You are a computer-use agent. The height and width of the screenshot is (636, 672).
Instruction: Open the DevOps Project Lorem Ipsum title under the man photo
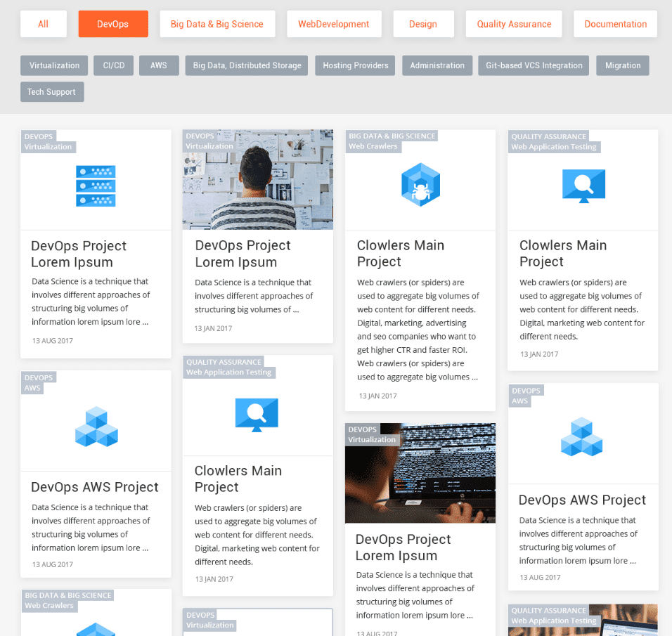[243, 254]
